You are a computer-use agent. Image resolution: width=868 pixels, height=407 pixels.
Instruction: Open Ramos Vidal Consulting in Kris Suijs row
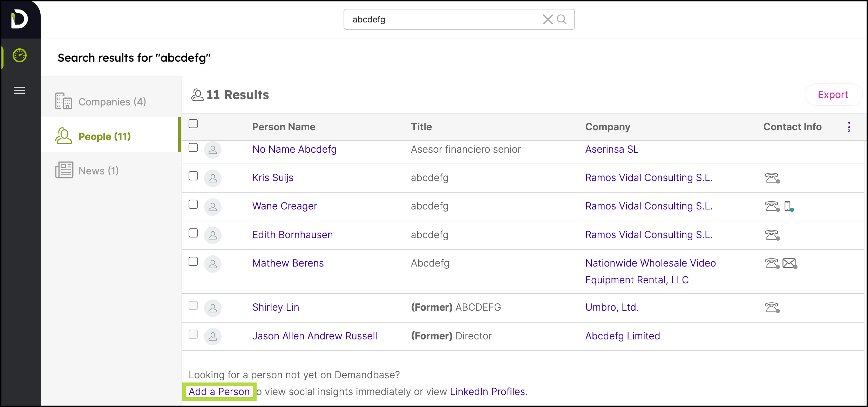(649, 178)
